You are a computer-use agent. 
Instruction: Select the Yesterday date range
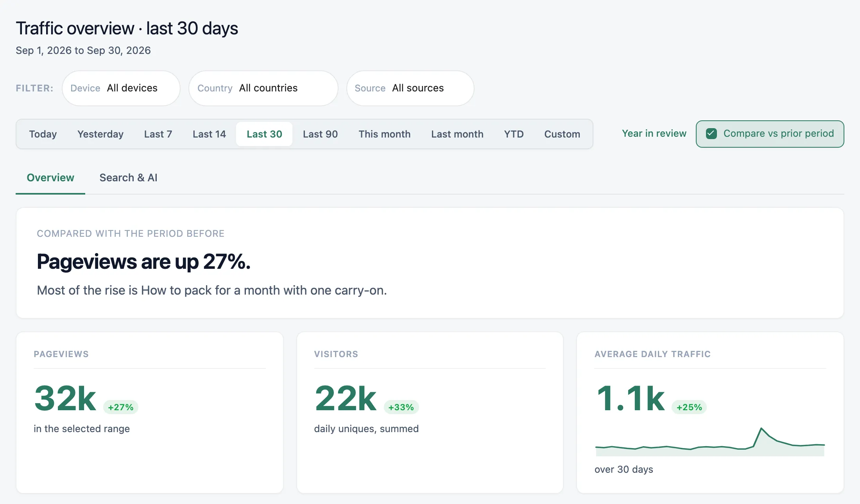pyautogui.click(x=100, y=134)
